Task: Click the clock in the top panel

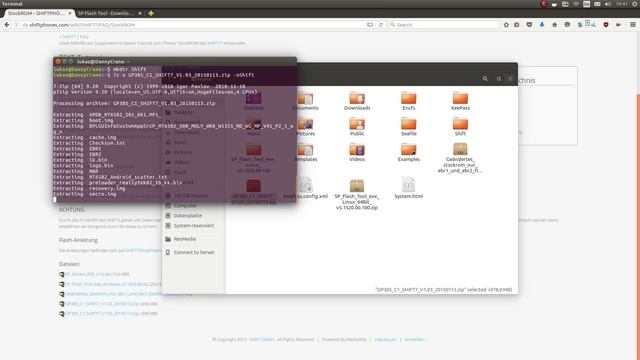Action: pos(622,4)
